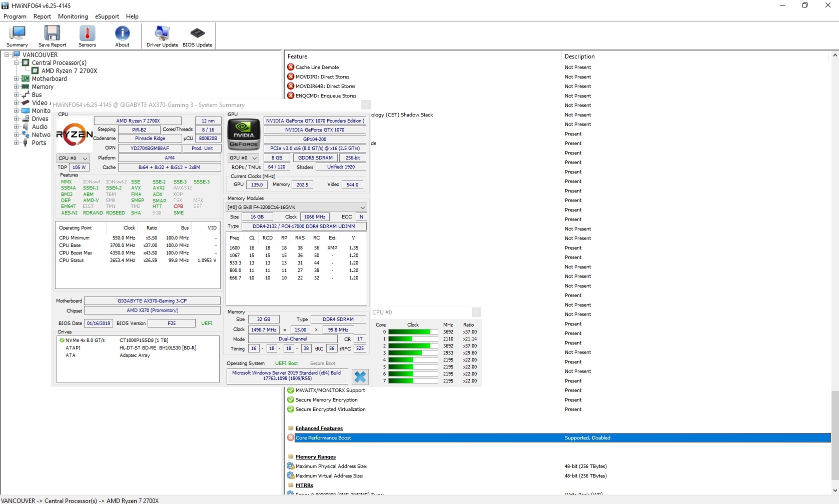This screenshot has height=504, width=839.
Task: Open the Program menu
Action: click(x=15, y=16)
